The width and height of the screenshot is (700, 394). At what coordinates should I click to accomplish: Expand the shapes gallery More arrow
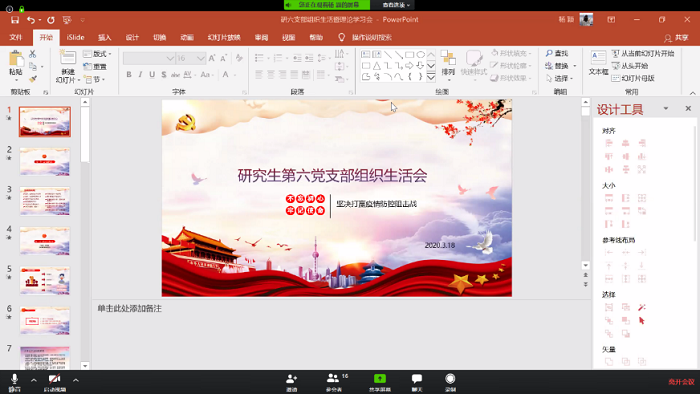click(431, 77)
